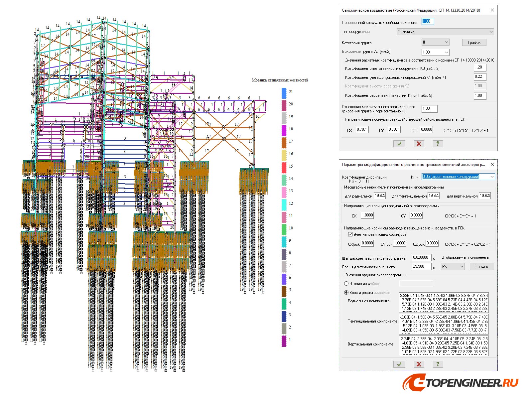Edit the accelerogram discretization step field

[x=421, y=257]
